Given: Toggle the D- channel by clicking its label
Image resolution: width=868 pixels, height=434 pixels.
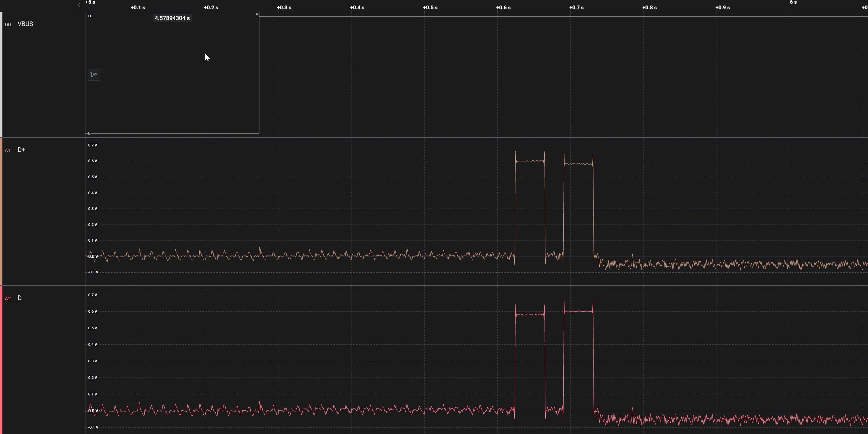Looking at the screenshot, I should [x=20, y=298].
